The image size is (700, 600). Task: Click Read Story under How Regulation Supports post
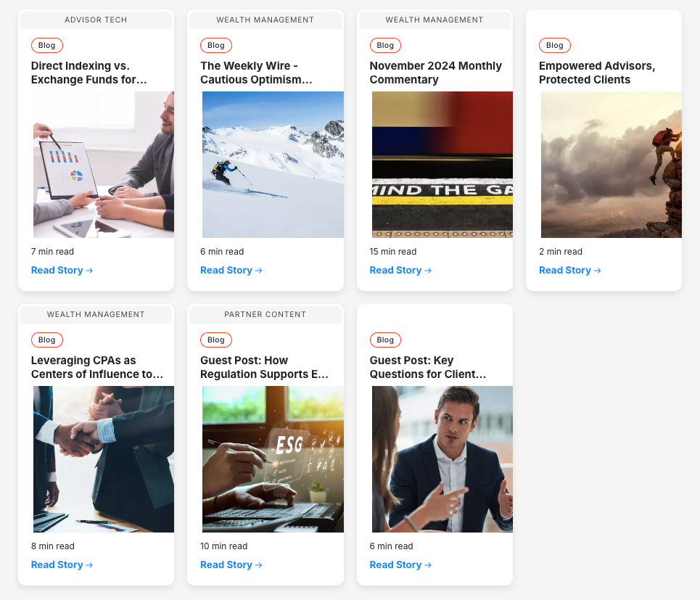(x=231, y=565)
